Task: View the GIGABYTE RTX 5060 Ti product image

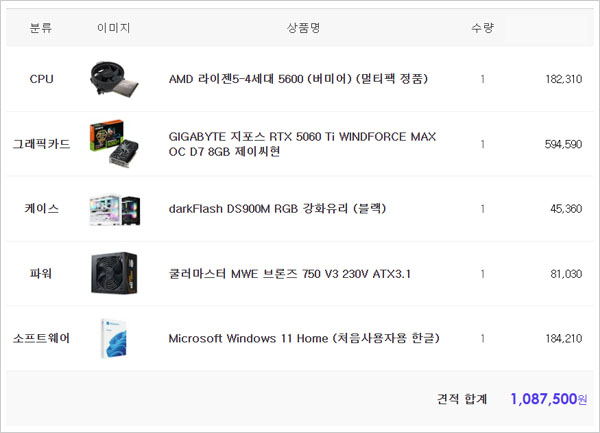Action: point(114,144)
